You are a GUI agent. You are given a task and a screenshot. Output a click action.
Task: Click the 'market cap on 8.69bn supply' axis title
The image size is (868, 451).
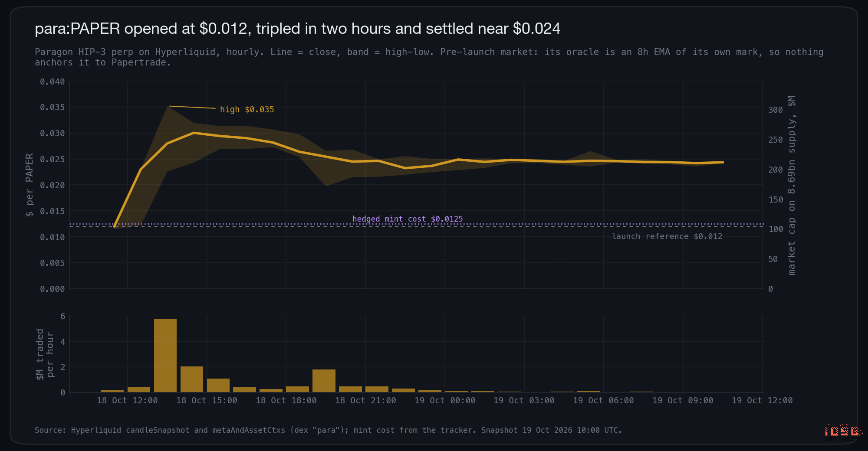pyautogui.click(x=792, y=185)
